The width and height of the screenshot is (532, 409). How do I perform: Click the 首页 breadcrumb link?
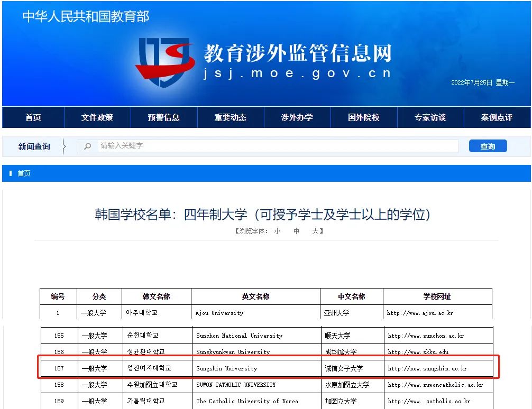click(24, 173)
